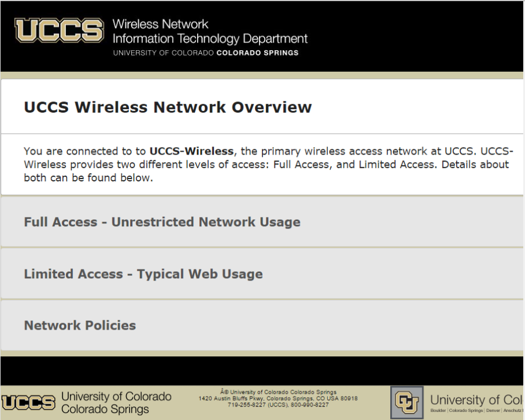Screen dimensions: 525x420
Task: Open the Colorado Springs campus footer link
Action: point(466,411)
